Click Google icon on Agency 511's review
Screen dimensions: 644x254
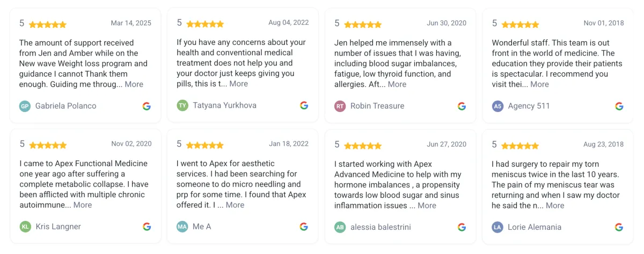pyautogui.click(x=619, y=106)
